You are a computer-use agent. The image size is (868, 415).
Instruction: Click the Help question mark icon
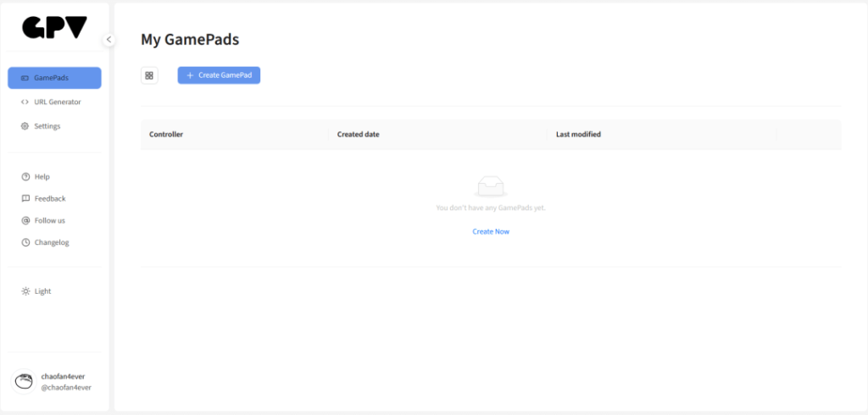tap(25, 177)
